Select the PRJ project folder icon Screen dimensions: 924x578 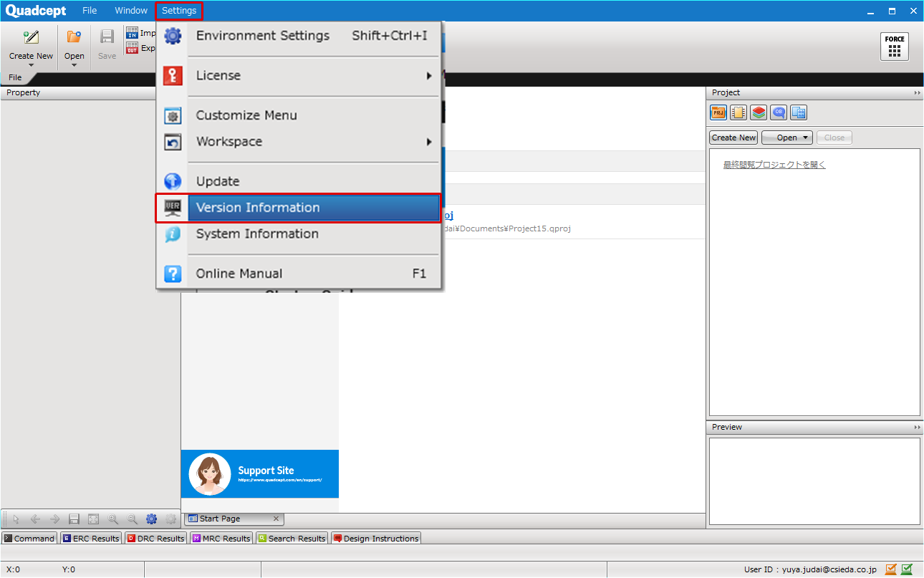pos(718,112)
